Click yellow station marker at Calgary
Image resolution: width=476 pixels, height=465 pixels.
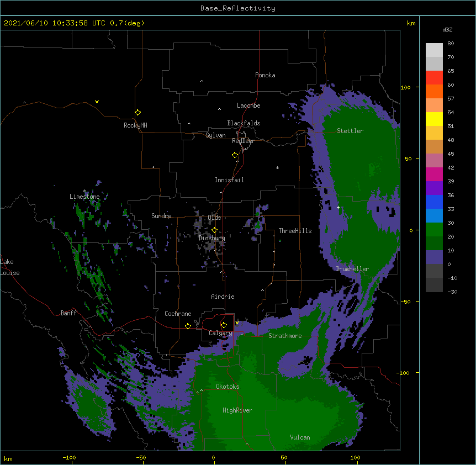pyautogui.click(x=224, y=325)
